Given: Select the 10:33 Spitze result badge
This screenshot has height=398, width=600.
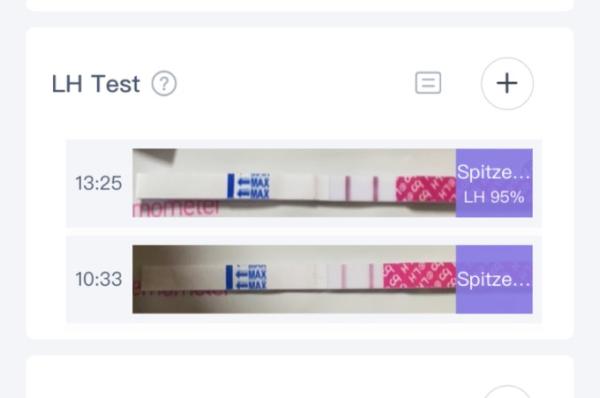Looking at the screenshot, I should click(494, 279).
